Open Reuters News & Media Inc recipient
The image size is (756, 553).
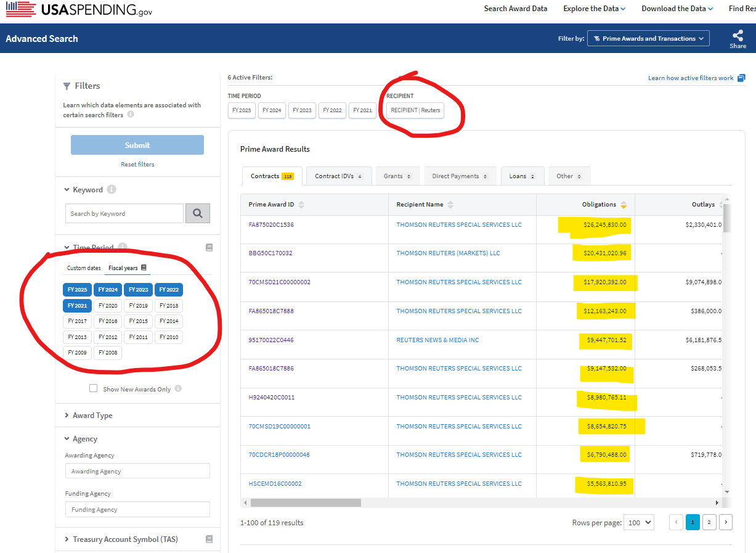pos(437,340)
